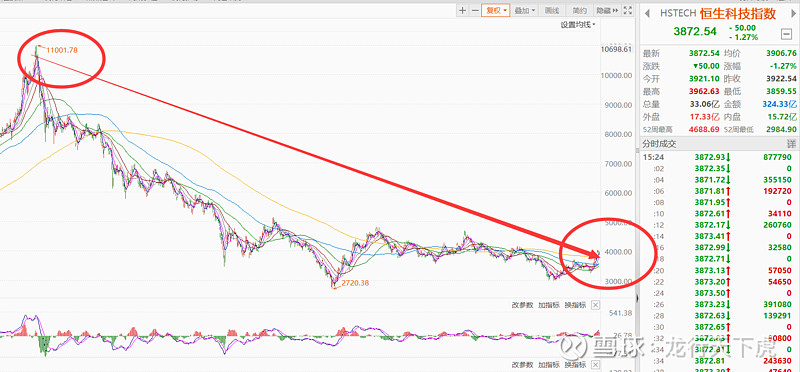Click 换指标 for the bottom indicator panel
The height and width of the screenshot is (372, 800).
coord(575,364)
